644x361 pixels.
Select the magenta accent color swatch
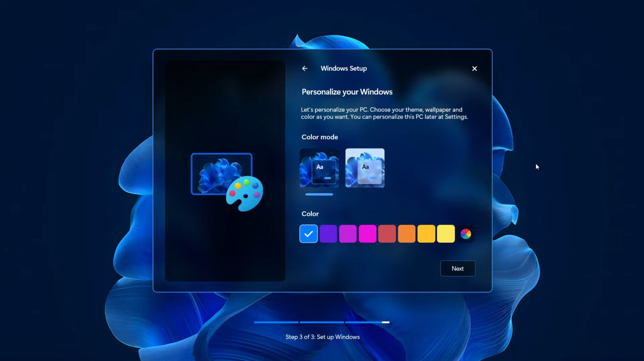pyautogui.click(x=367, y=234)
